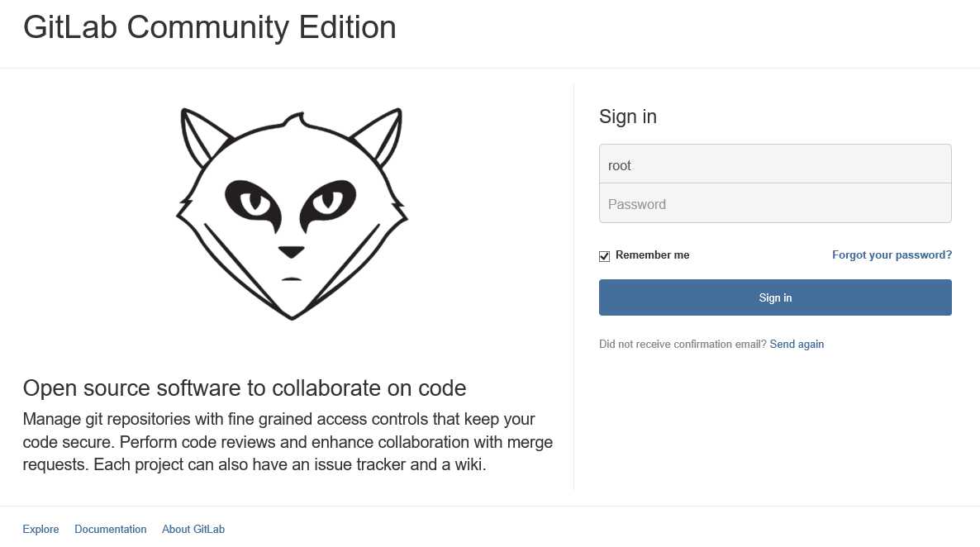The width and height of the screenshot is (980, 547).
Task: Open the Documentation footer link
Action: [111, 530]
